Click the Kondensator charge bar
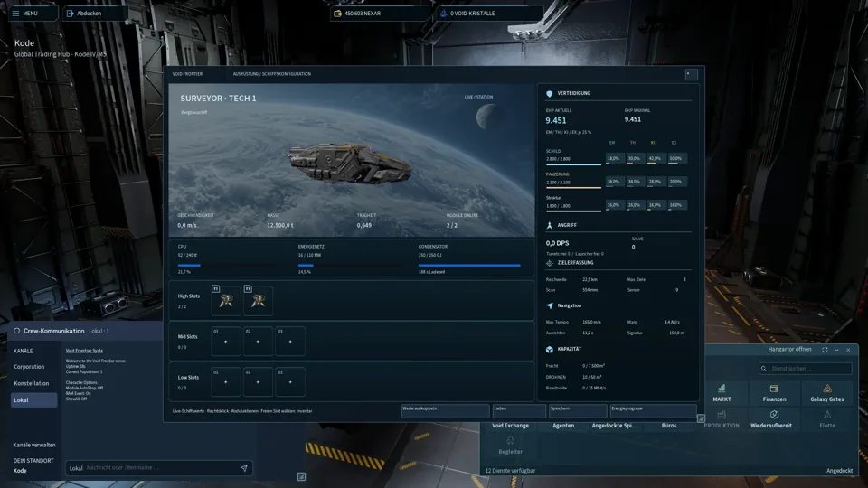Viewport: 868px width, 488px height. [469, 266]
